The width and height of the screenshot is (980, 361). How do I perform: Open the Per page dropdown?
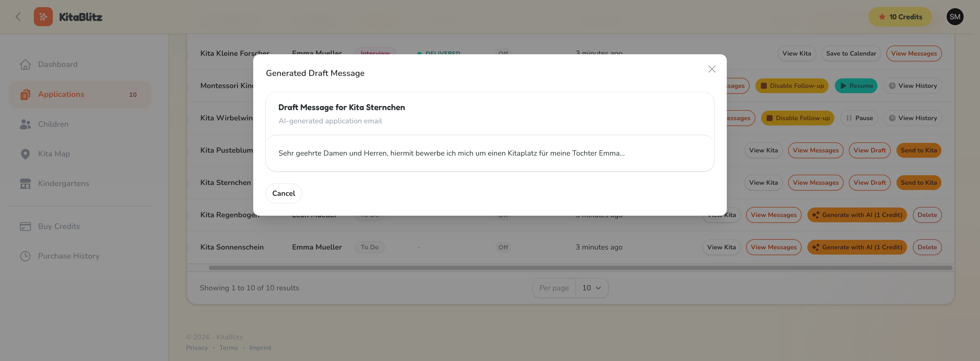tap(592, 288)
